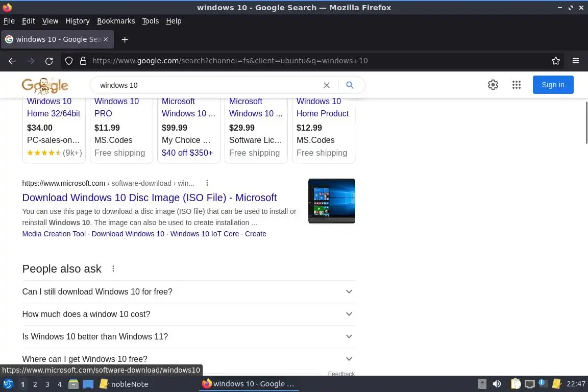Switch to virtual desktop 2
588x392 pixels.
(35, 384)
